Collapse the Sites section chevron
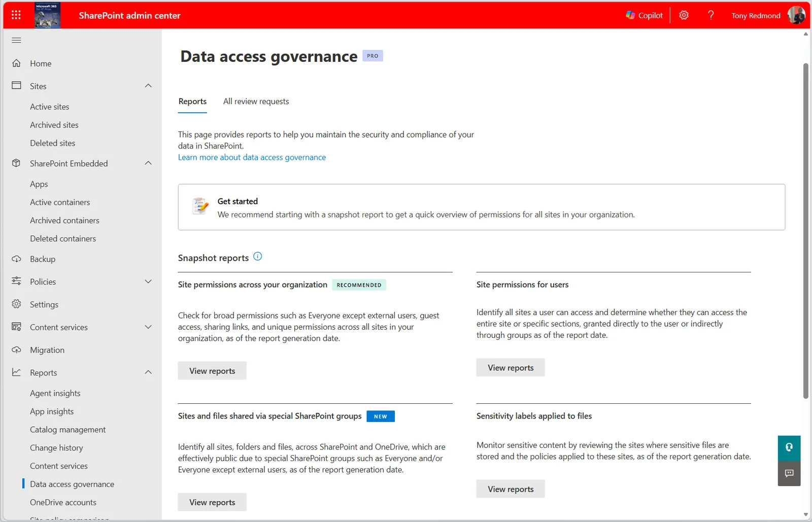Screen dimensions: 812x522 click(148, 86)
